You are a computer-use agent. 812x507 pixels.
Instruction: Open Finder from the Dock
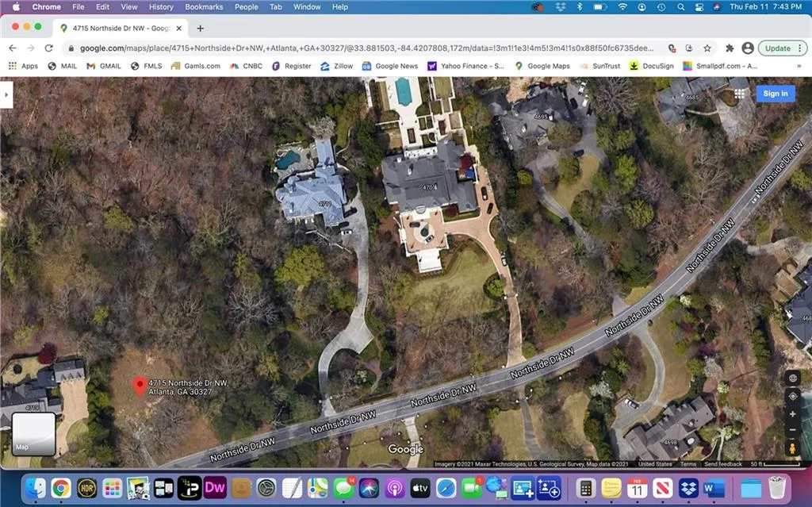pos(36,488)
